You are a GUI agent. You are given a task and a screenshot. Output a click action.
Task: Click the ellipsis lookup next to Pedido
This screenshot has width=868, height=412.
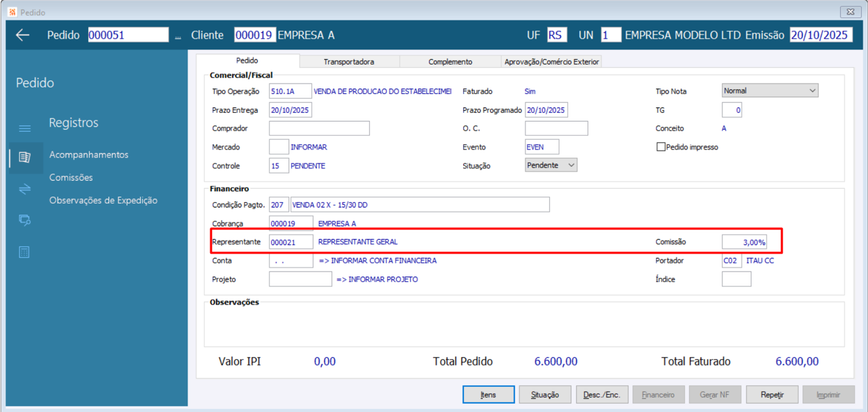178,36
